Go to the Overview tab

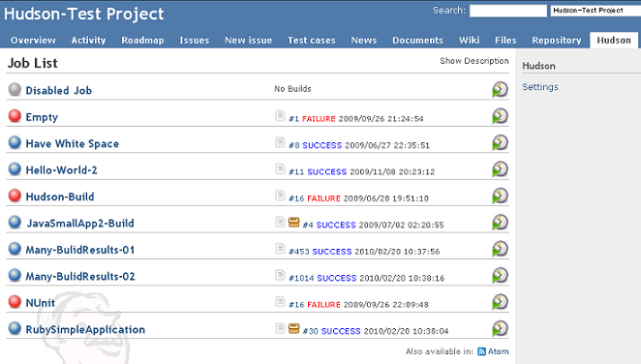coord(33,40)
